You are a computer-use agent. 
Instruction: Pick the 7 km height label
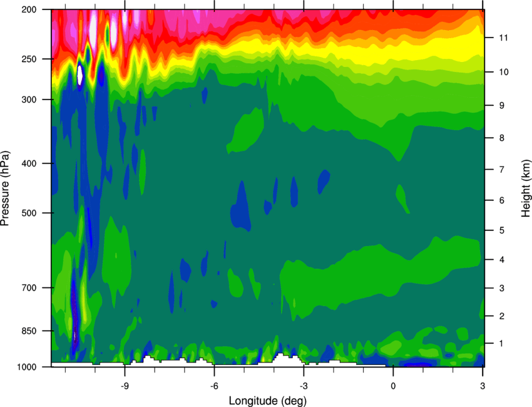(502, 170)
